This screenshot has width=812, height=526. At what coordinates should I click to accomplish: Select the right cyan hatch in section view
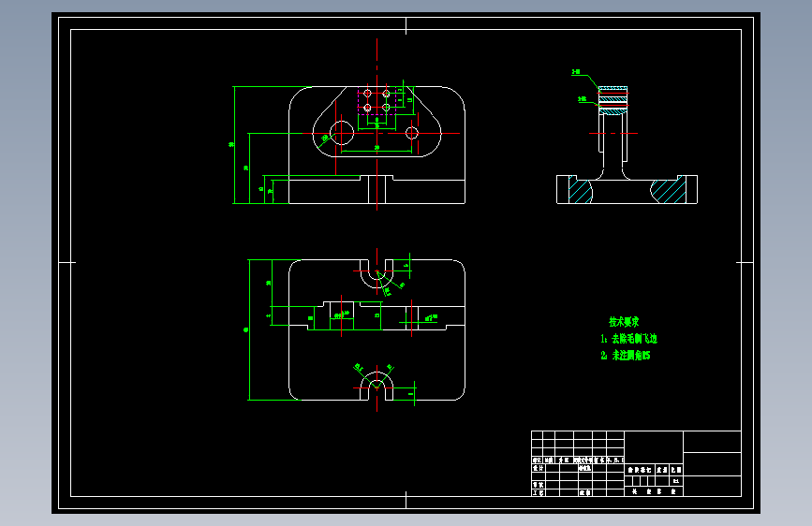669,191
